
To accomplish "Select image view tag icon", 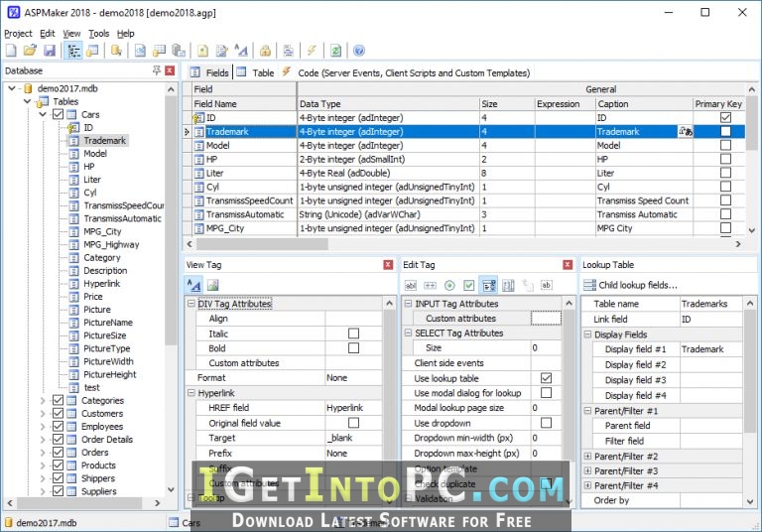I will coord(213,285).
